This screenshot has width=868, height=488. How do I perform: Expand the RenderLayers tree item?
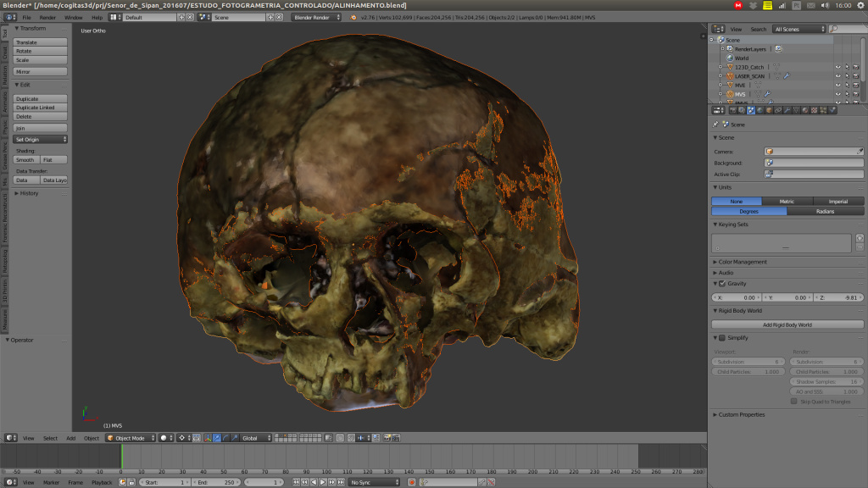coord(722,48)
